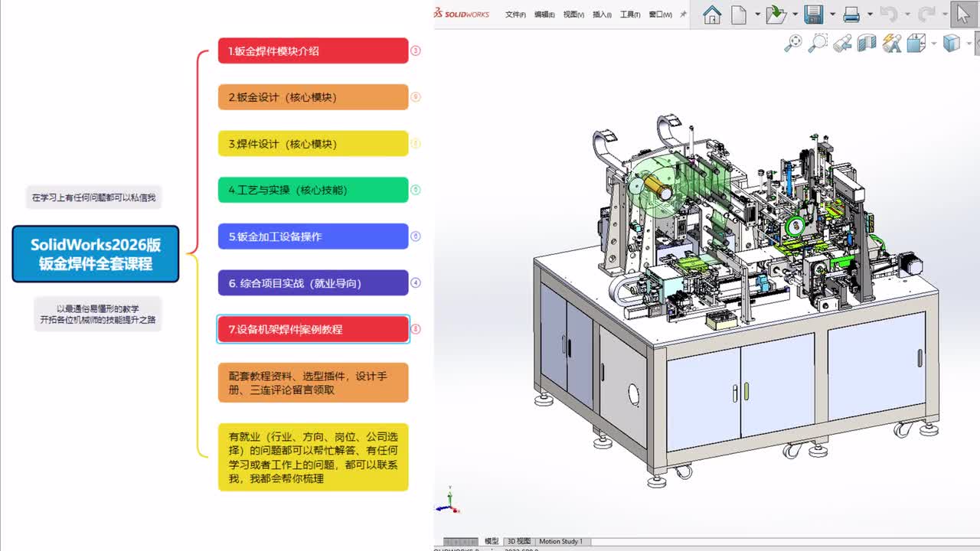Create a new document with New icon
The image size is (980, 551).
[x=739, y=15]
